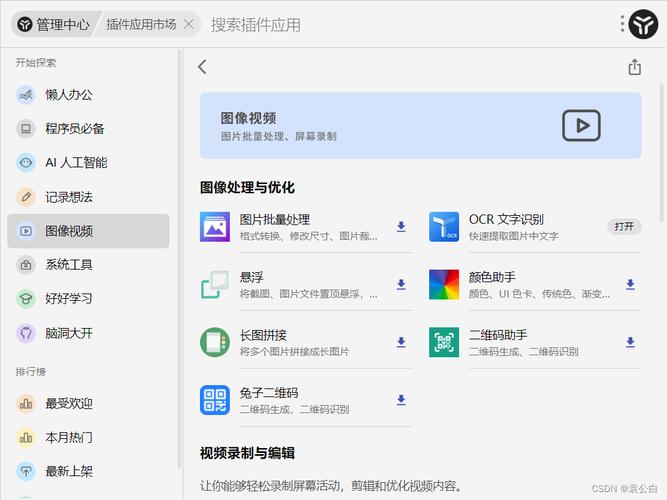This screenshot has width=667, height=500.
Task: Click 打开 button for OCR 文字识别
Action: [624, 226]
